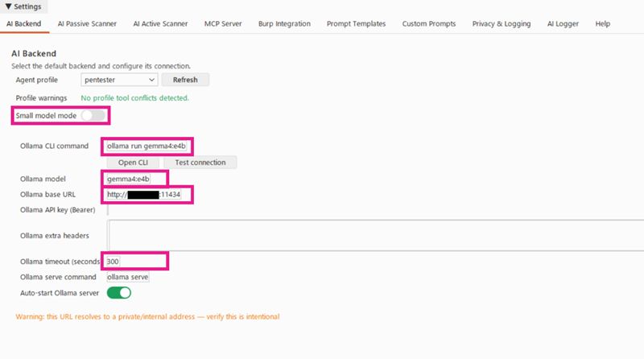Click the 'No profile tool conflicts detected.' message
This screenshot has width=644, height=359.
[x=134, y=97]
